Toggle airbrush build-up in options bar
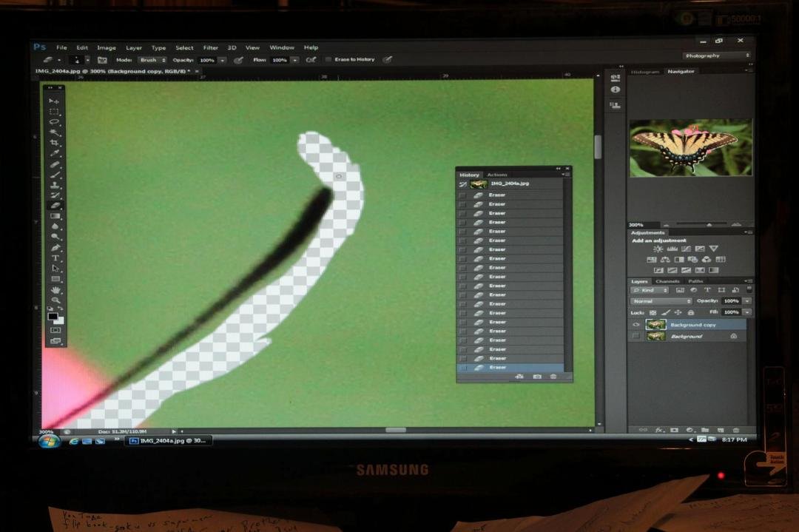This screenshot has width=799, height=532. [x=310, y=60]
